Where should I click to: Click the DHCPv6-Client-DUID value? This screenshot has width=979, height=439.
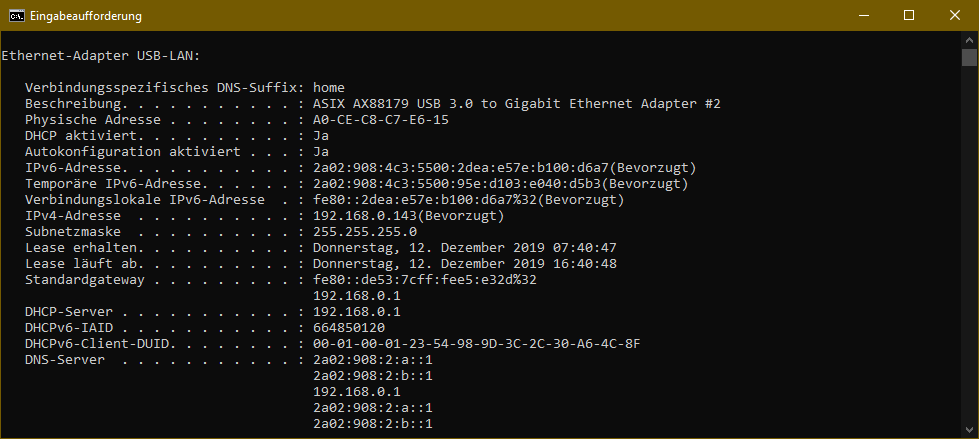point(476,343)
